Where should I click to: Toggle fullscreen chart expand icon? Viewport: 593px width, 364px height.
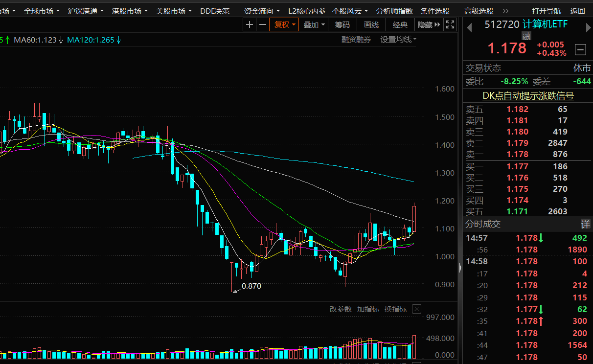(450, 24)
